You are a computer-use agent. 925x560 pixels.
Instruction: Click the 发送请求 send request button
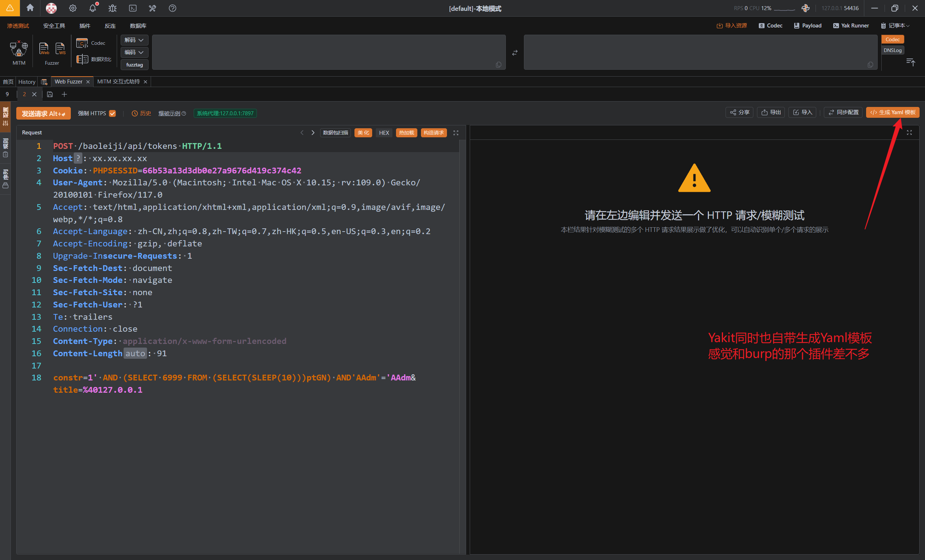[x=43, y=113]
